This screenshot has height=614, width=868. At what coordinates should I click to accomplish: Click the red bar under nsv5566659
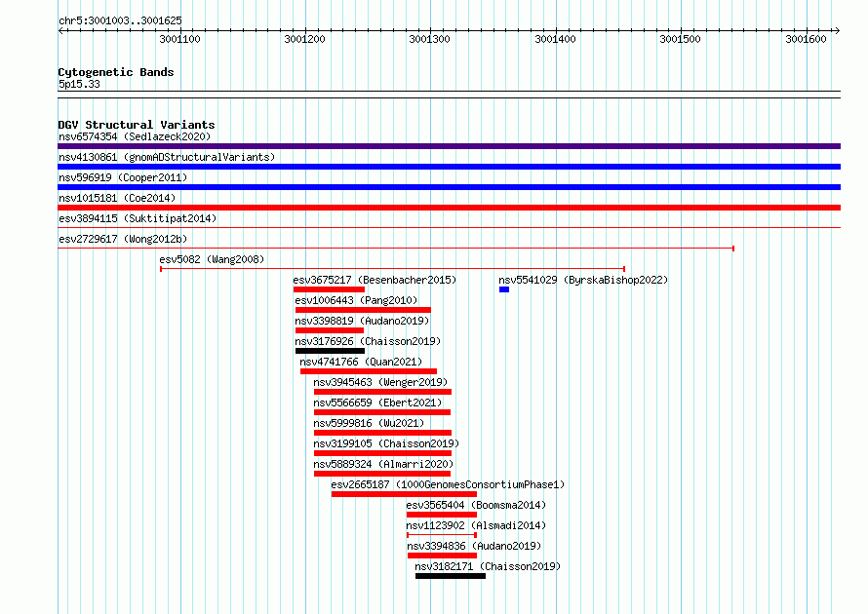point(382,412)
